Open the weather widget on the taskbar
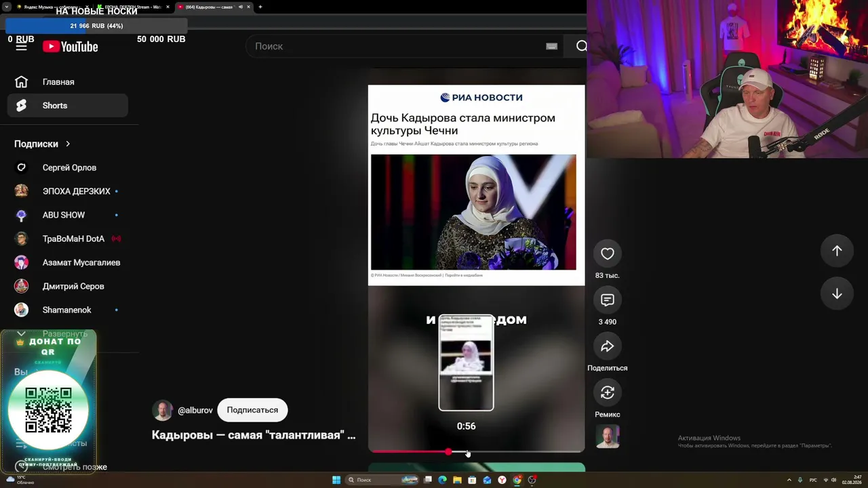The height and width of the screenshot is (488, 868). (19, 480)
